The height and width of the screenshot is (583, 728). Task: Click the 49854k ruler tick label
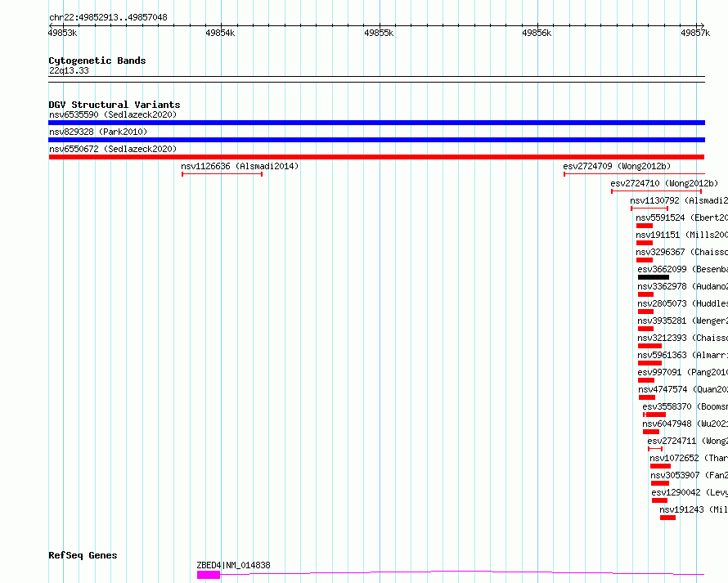pos(220,33)
